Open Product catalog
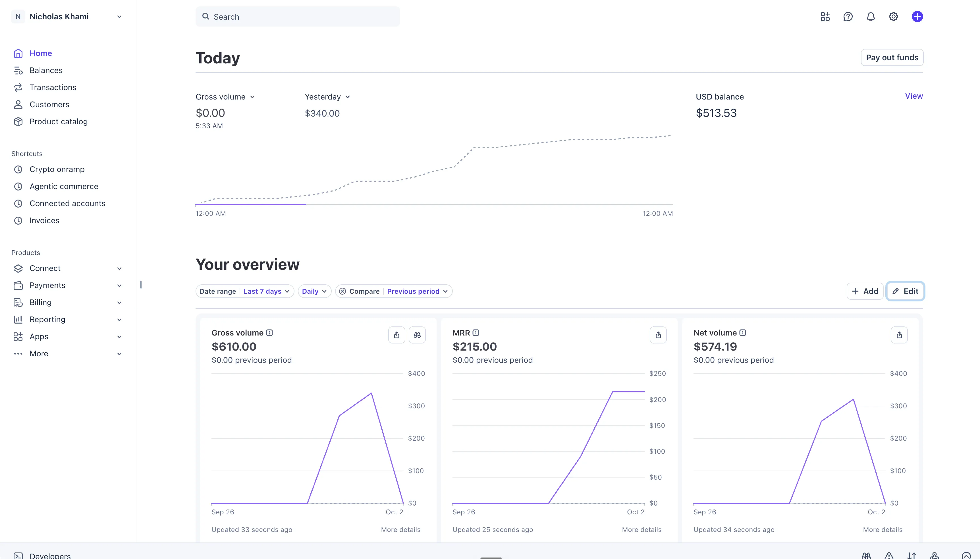The width and height of the screenshot is (980, 559). (x=59, y=122)
